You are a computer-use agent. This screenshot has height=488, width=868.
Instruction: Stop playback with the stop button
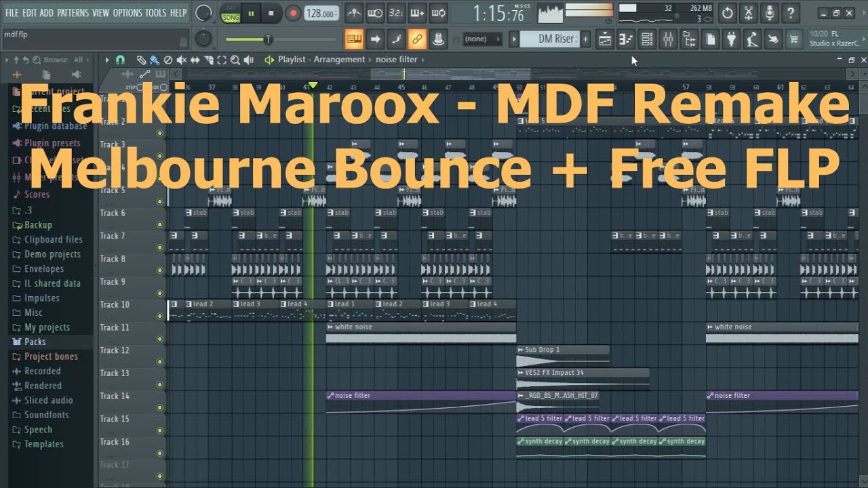[271, 13]
